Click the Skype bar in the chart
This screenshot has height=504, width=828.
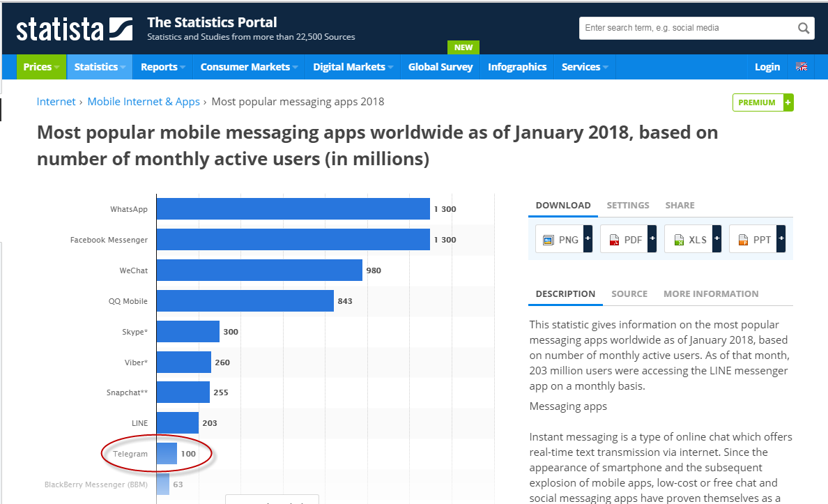tap(188, 331)
